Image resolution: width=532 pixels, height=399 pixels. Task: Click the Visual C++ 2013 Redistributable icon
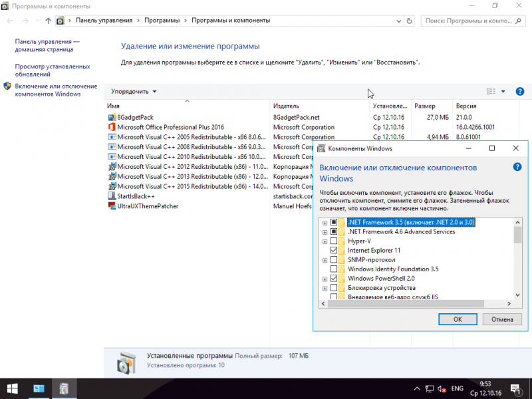pyautogui.click(x=112, y=176)
